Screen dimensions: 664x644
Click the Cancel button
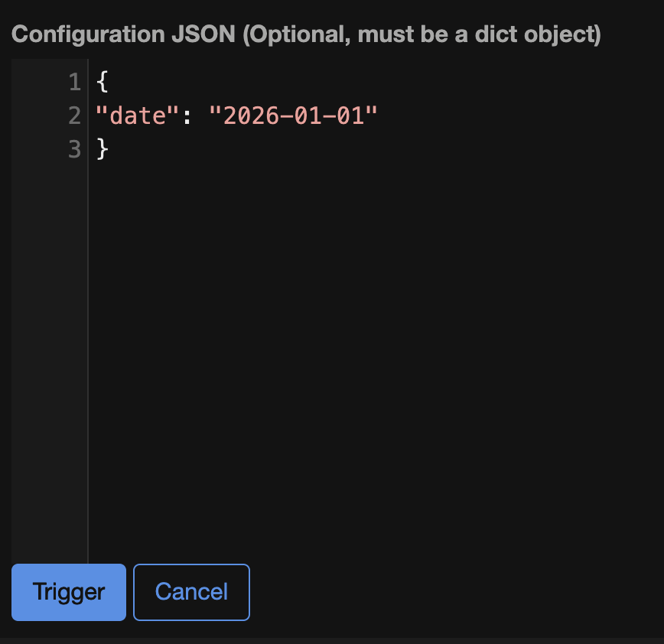pos(190,592)
